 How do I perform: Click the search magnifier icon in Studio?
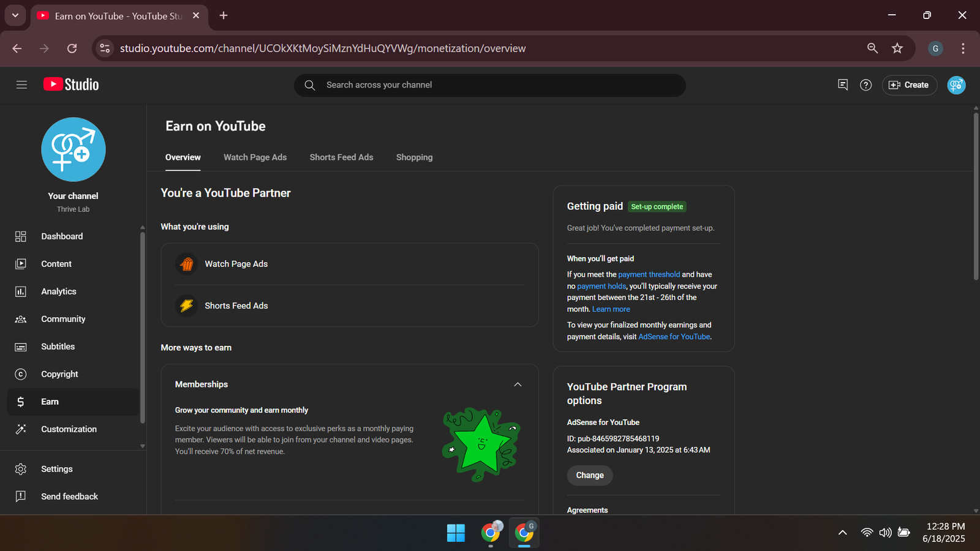tap(310, 85)
